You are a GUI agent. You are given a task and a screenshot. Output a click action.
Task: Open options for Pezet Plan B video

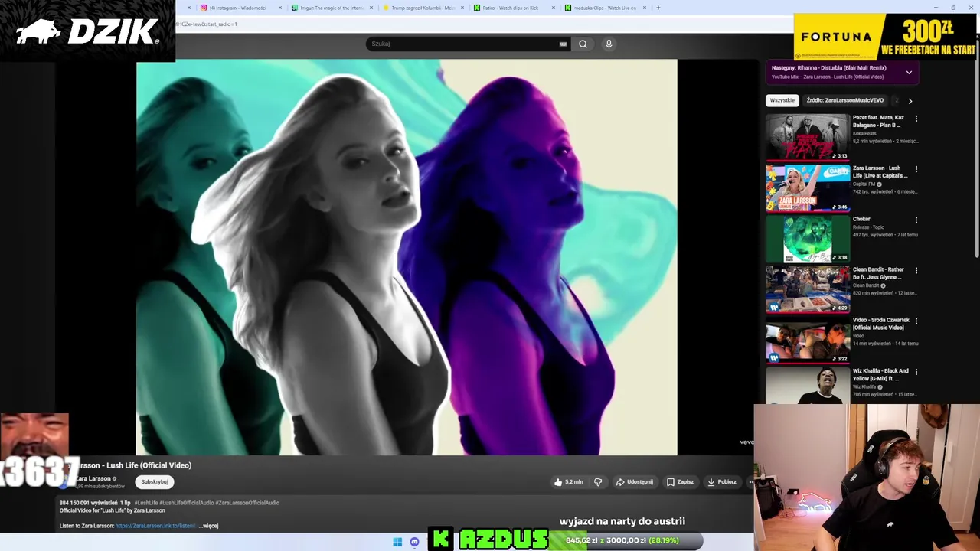coord(916,119)
